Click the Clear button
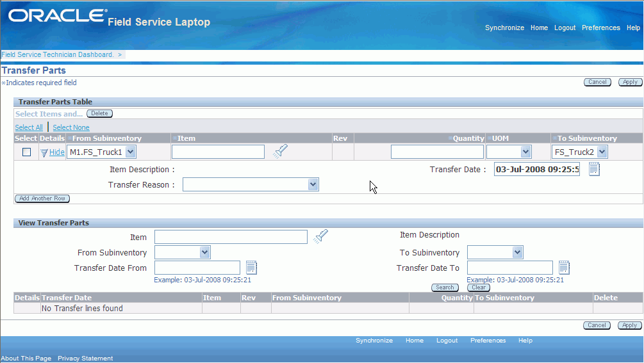 pos(479,287)
